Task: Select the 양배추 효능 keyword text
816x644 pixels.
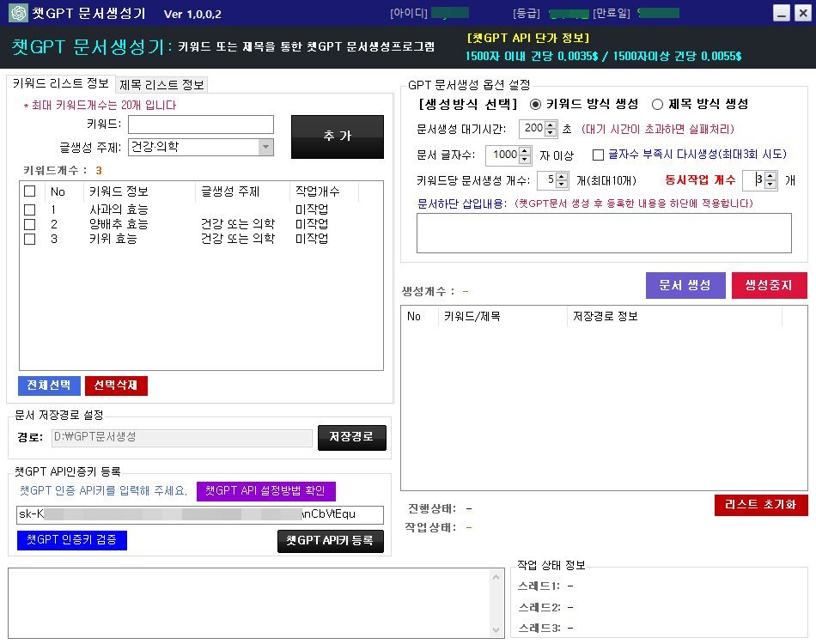Action: pos(119,224)
